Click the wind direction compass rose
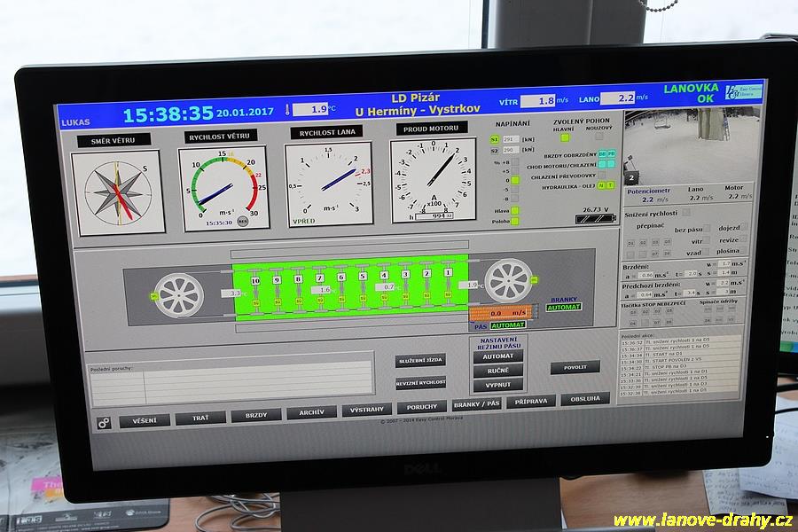 pos(118,192)
